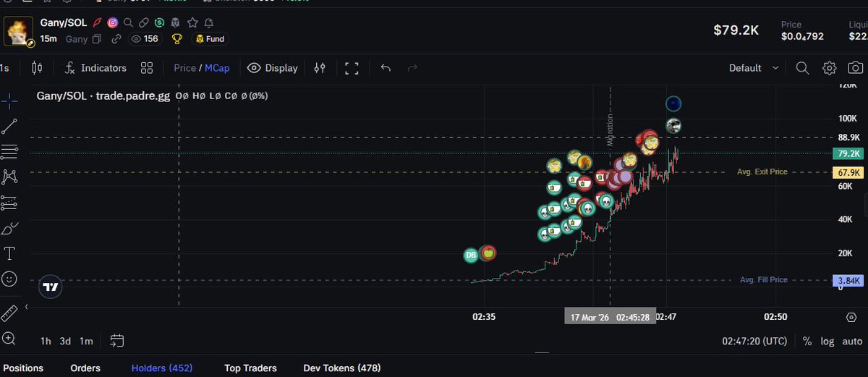Toggle log scale mode
The image size is (868, 377).
coord(827,341)
